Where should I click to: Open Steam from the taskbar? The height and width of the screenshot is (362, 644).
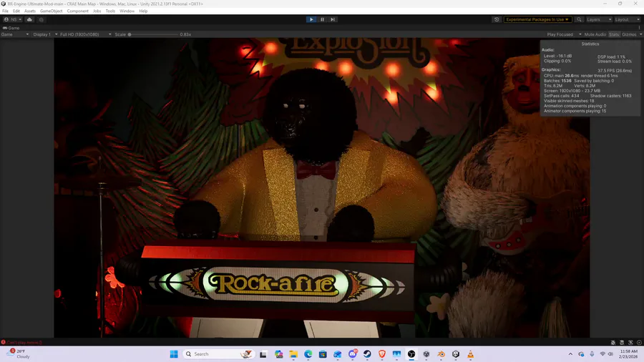[367, 354]
